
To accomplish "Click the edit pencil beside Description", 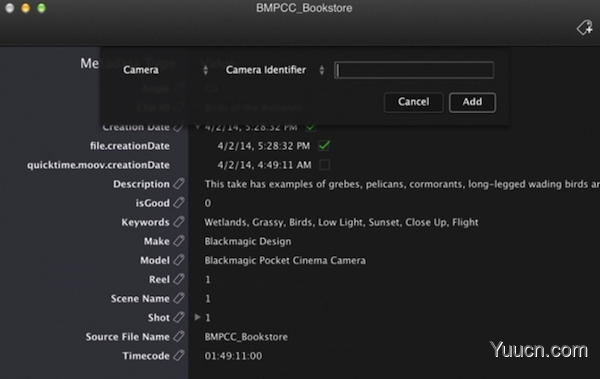I will (179, 184).
